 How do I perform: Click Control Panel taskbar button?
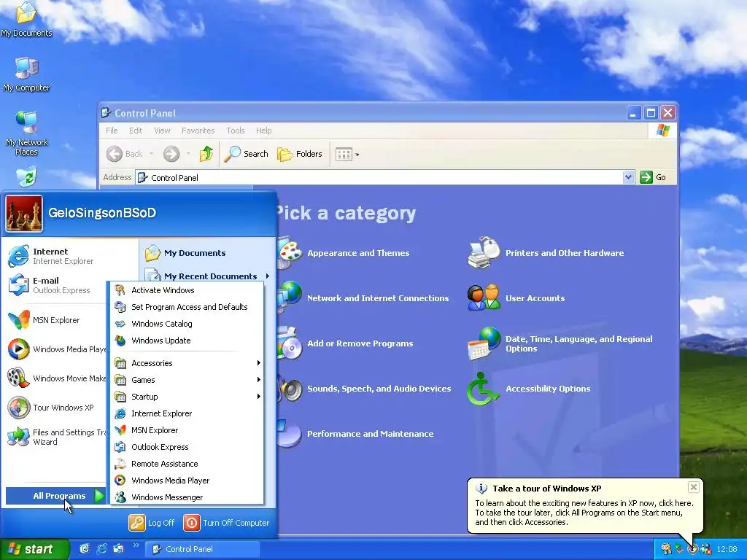203,549
